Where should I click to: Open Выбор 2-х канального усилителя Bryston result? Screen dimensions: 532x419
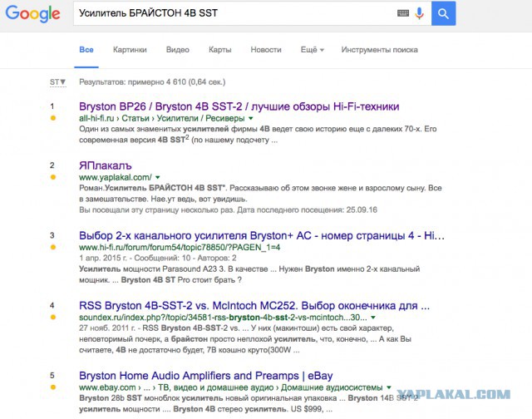(262, 235)
